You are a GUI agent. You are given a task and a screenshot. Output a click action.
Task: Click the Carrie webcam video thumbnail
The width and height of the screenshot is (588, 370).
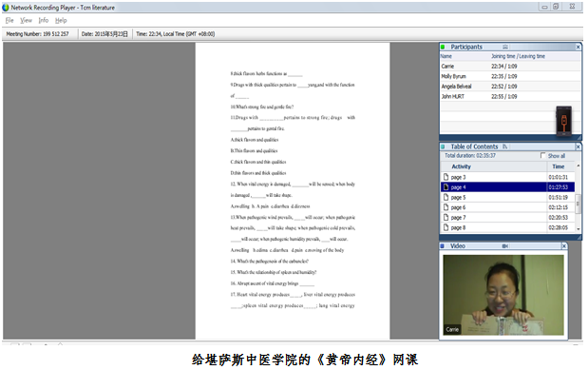[x=503, y=295]
